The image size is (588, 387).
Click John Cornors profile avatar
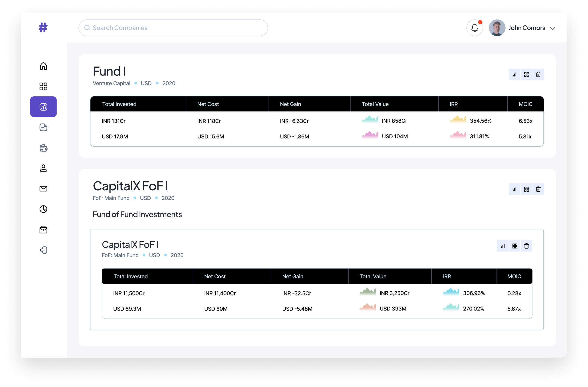[497, 28]
